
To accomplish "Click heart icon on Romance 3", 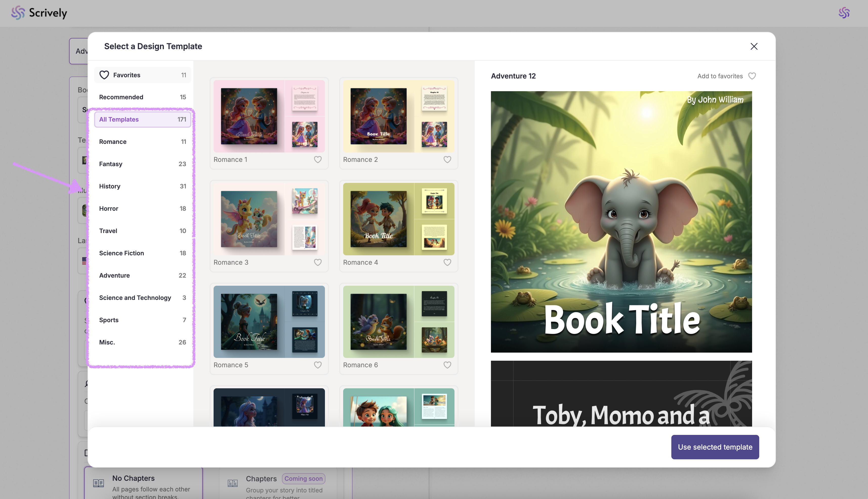I will 317,262.
